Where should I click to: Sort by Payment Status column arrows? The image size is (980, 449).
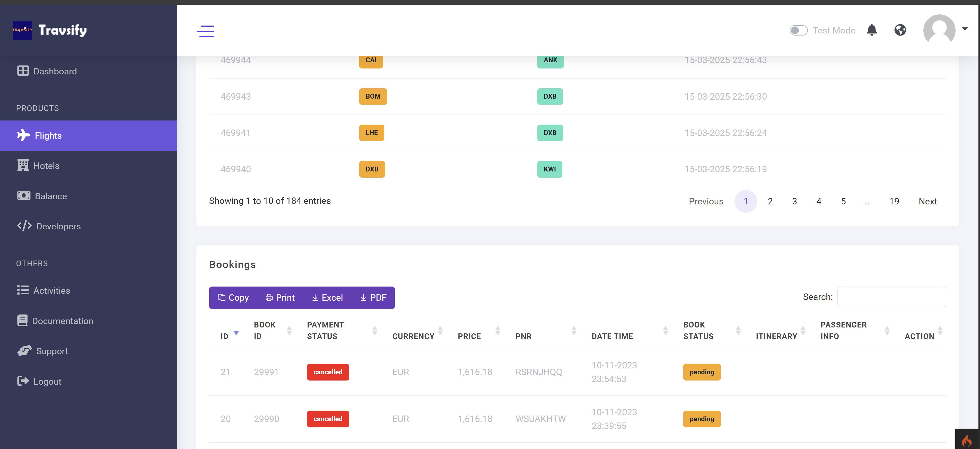point(374,331)
